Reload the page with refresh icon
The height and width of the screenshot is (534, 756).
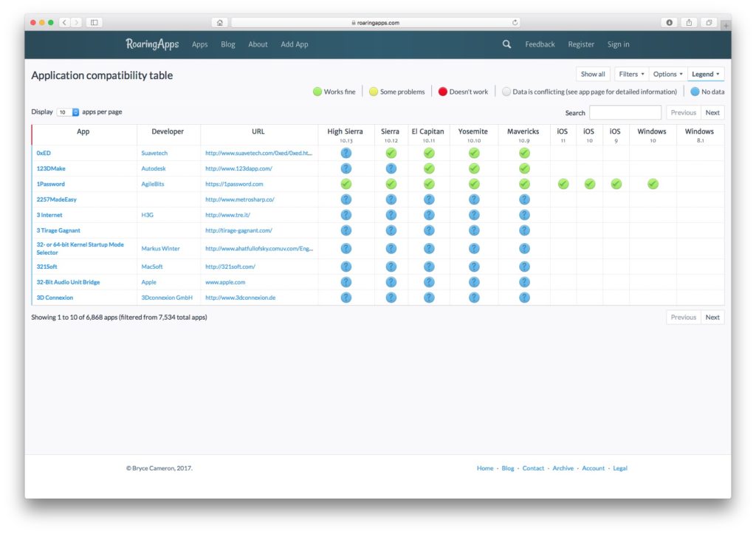pyautogui.click(x=515, y=22)
